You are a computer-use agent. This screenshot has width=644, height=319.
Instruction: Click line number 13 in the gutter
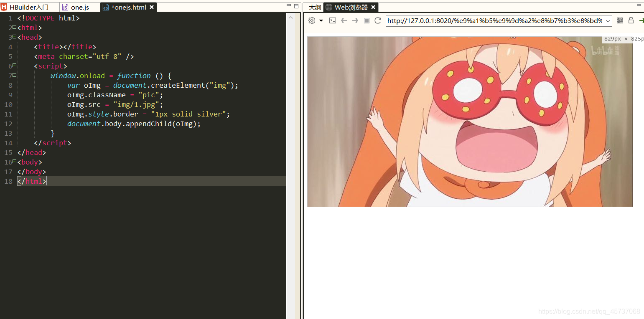(x=8, y=133)
